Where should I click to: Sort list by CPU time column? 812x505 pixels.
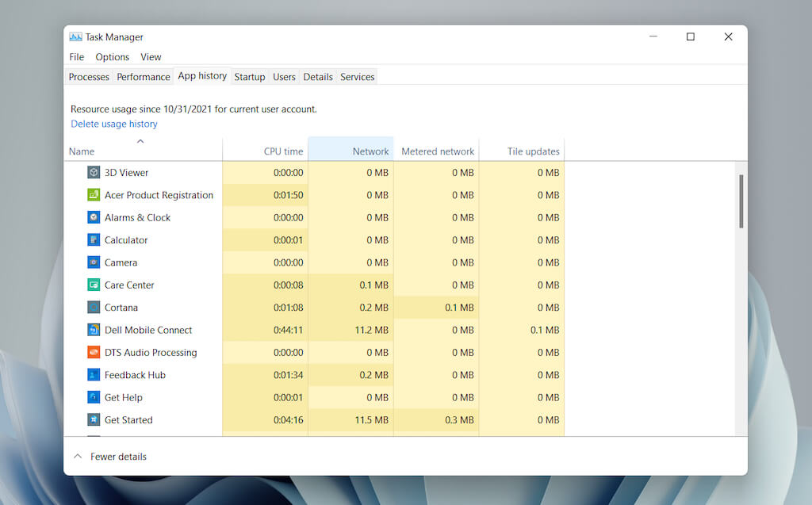coord(283,151)
